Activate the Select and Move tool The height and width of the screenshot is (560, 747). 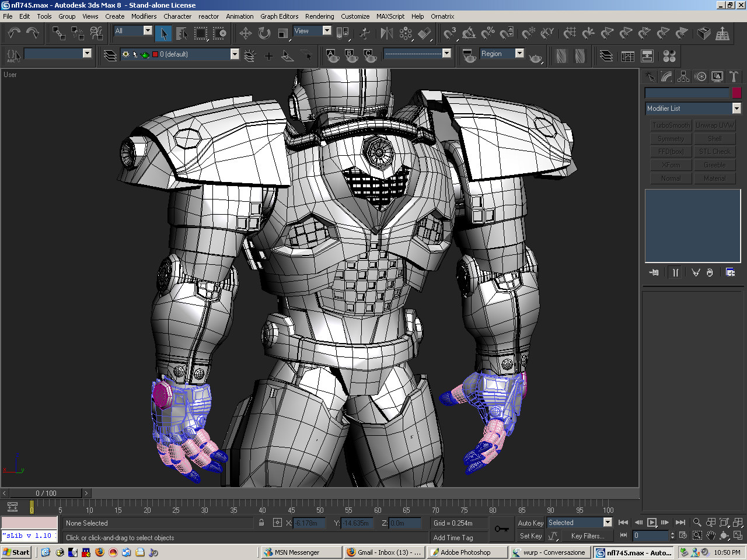246,33
